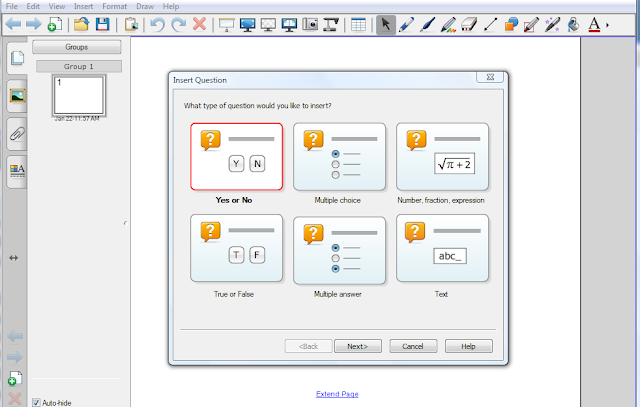The height and width of the screenshot is (407, 640).
Task: Select the Eraser tool
Action: click(469, 24)
